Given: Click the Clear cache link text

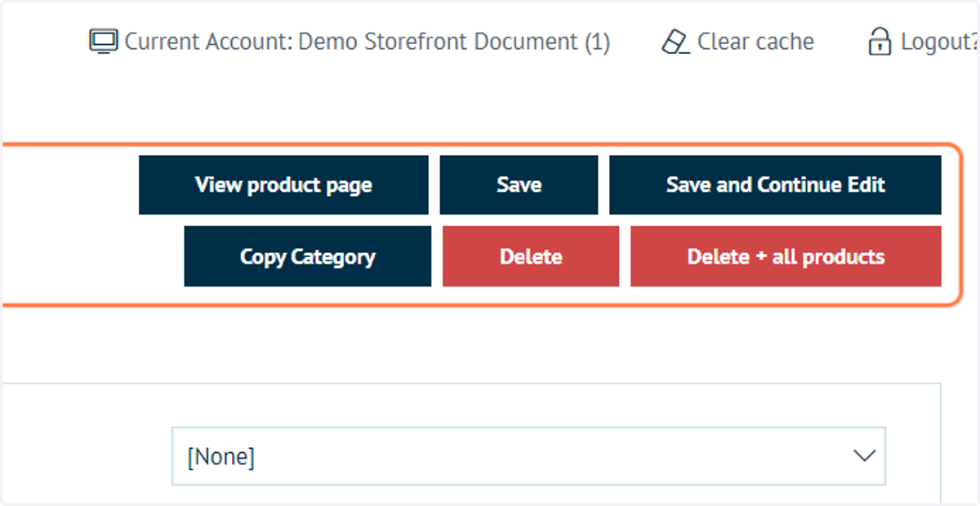Looking at the screenshot, I should (x=755, y=42).
